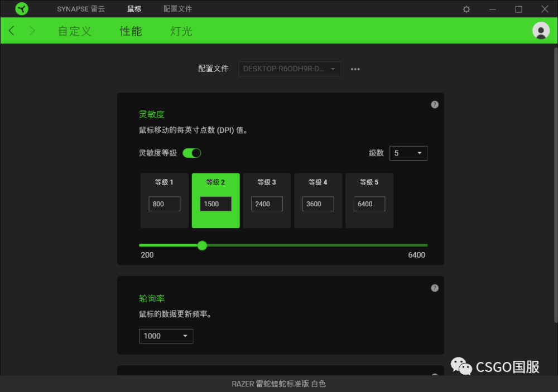The width and height of the screenshot is (558, 392).
Task: Open the 轮询率 1000 dropdown
Action: tap(166, 336)
